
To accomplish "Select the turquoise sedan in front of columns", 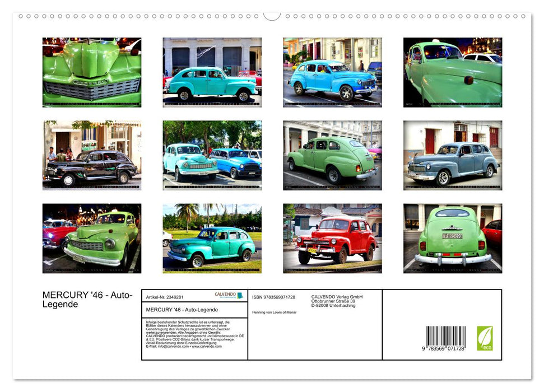I will tap(212, 72).
